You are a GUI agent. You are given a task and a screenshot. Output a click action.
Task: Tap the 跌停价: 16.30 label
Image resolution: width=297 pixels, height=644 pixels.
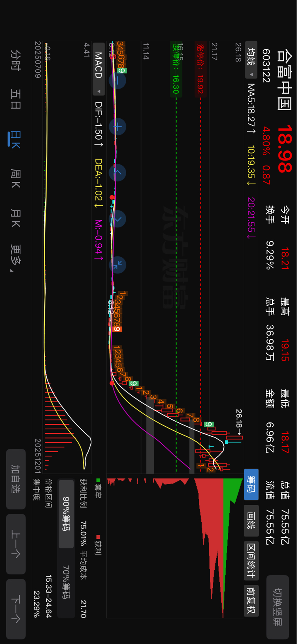176,68
